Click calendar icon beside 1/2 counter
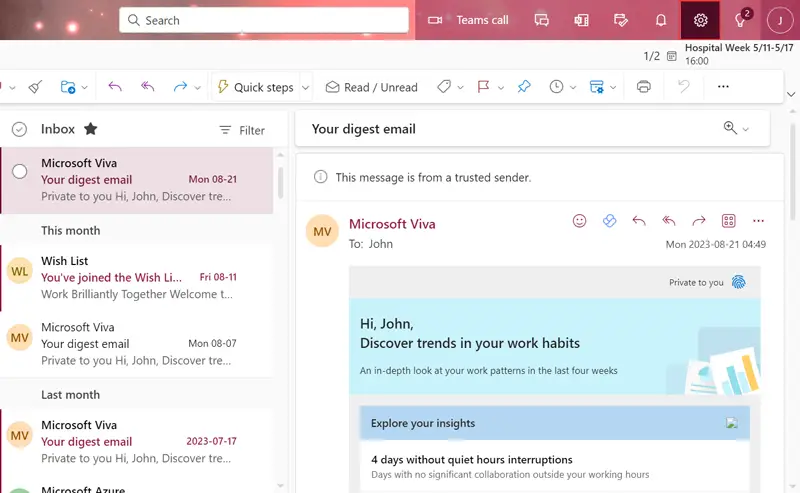Viewport: 800px width, 493px height. coord(672,56)
